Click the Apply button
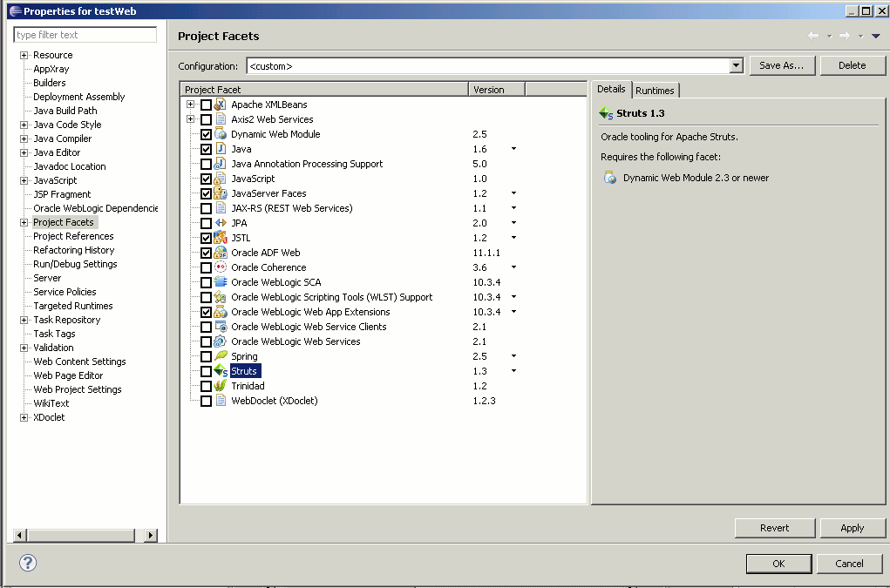The height and width of the screenshot is (588, 890). point(852,528)
